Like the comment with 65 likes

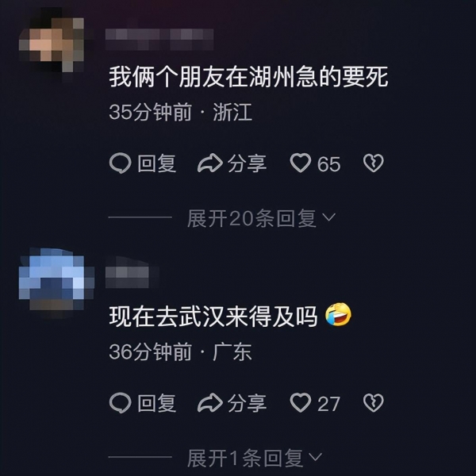[301, 163]
